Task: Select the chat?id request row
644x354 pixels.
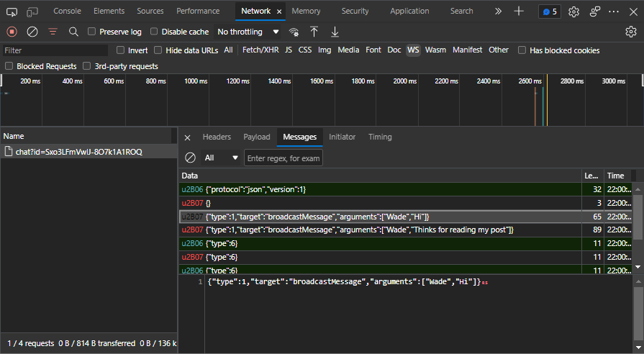Action: 89,152
